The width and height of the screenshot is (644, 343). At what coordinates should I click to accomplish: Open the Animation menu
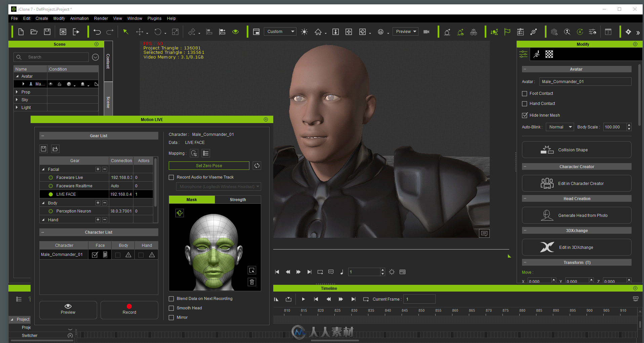(79, 18)
